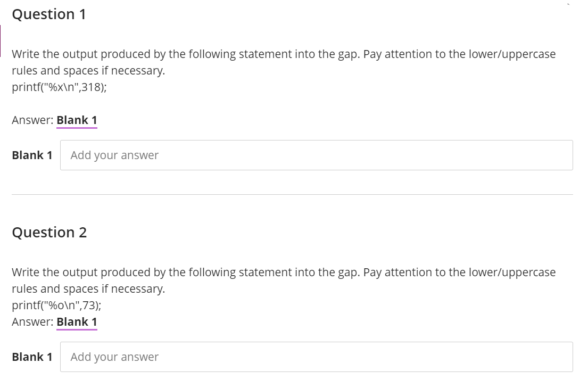This screenshot has width=588, height=388.
Task: Click the answer input field for Question 2
Action: coord(317,357)
